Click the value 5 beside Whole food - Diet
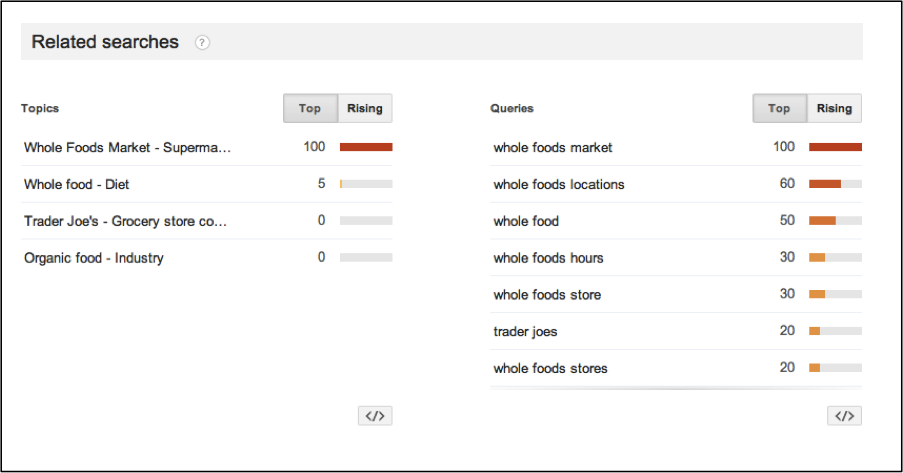Viewport: 903px width, 473px height. [321, 184]
